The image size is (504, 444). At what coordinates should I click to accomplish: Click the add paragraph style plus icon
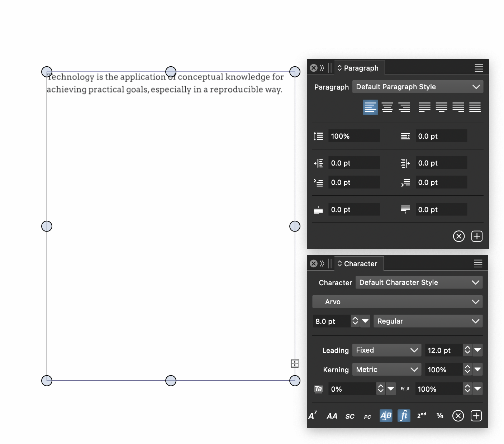(x=477, y=236)
